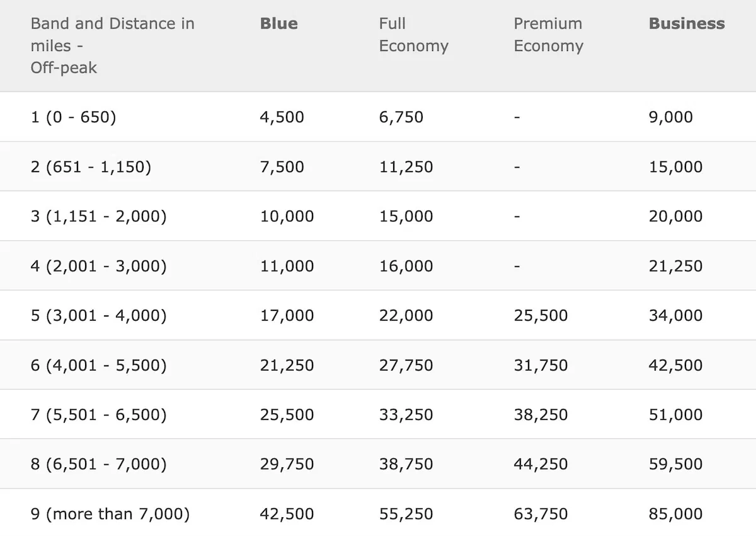
Task: Click the Business column header
Action: click(x=687, y=24)
